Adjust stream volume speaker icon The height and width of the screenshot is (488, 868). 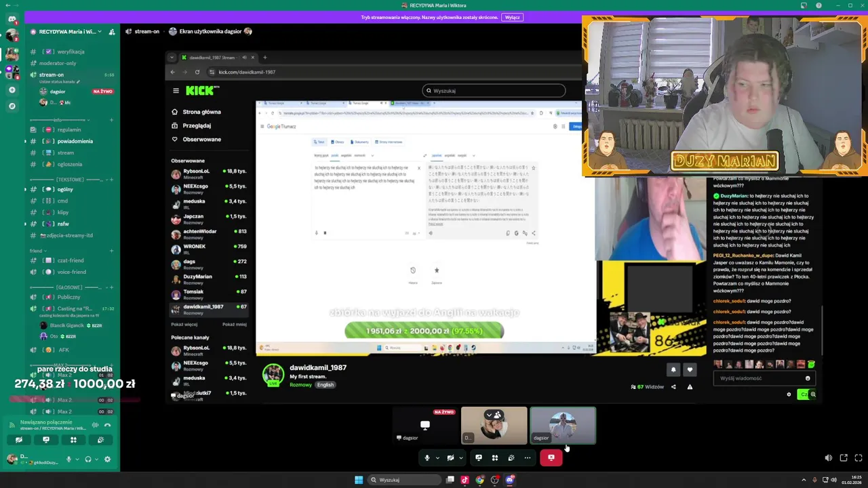(828, 458)
